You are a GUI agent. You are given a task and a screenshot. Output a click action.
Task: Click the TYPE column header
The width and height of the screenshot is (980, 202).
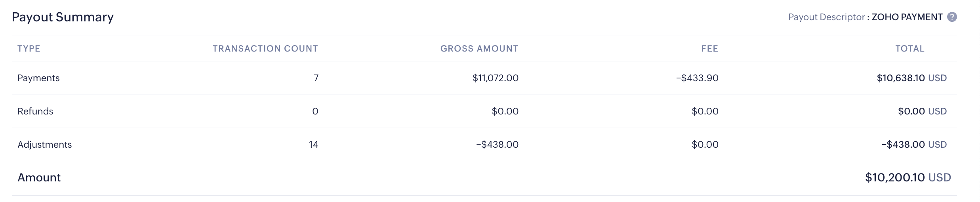click(x=29, y=49)
